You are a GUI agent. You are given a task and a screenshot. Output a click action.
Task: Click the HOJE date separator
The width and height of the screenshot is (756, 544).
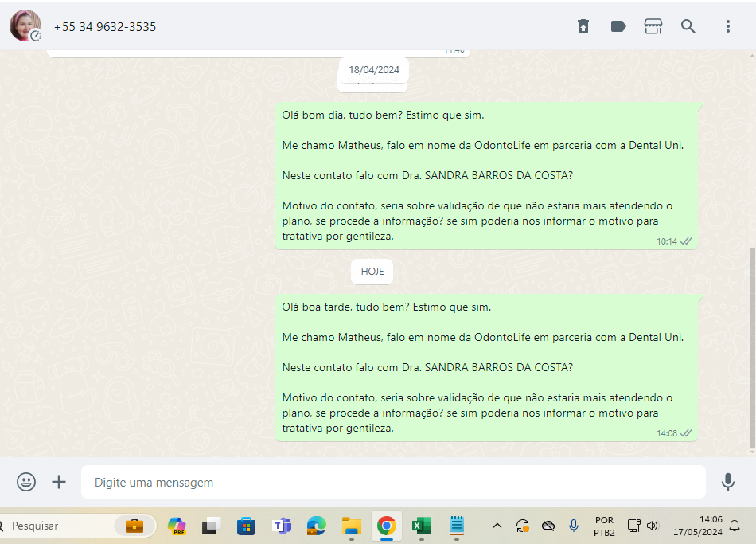(372, 272)
